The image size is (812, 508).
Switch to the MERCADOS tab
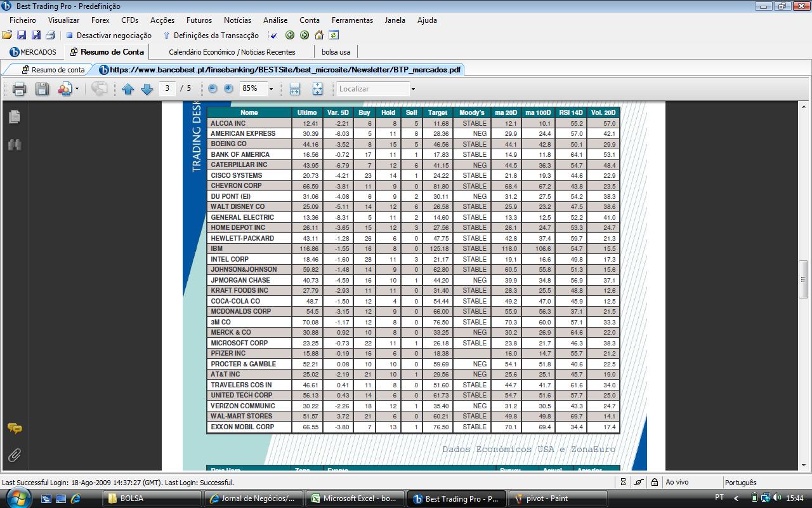point(33,52)
